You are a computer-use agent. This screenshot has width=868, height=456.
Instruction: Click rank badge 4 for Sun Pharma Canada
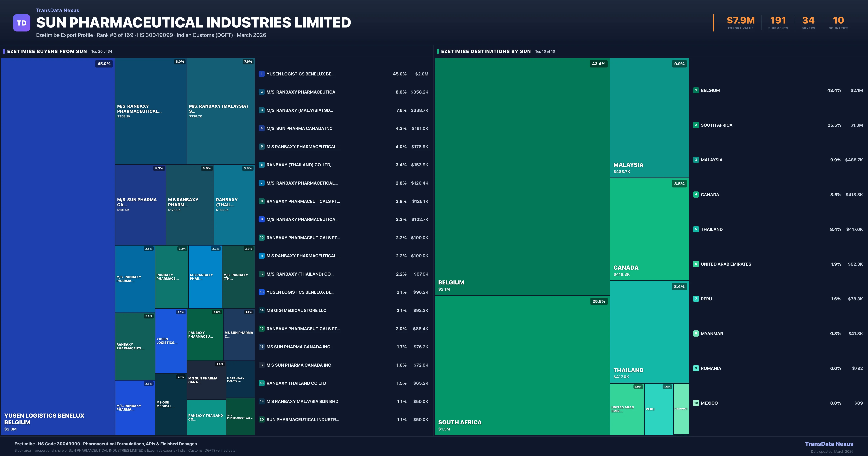pyautogui.click(x=261, y=128)
